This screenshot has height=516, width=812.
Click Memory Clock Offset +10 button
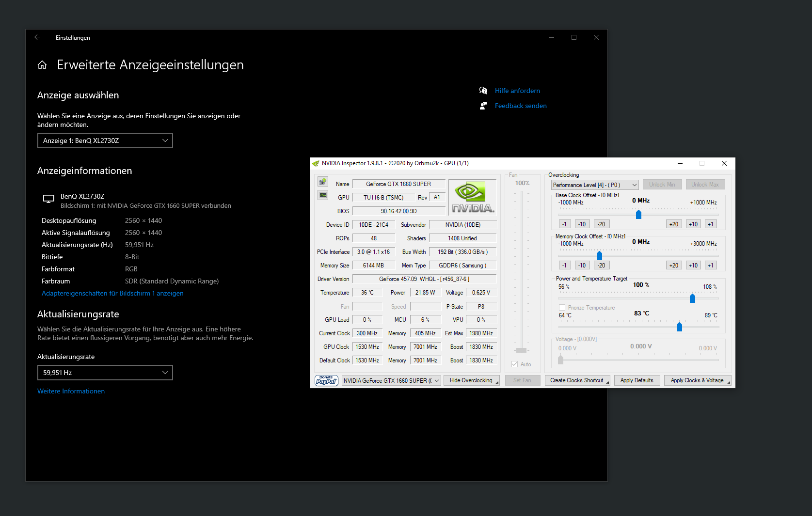(x=693, y=265)
